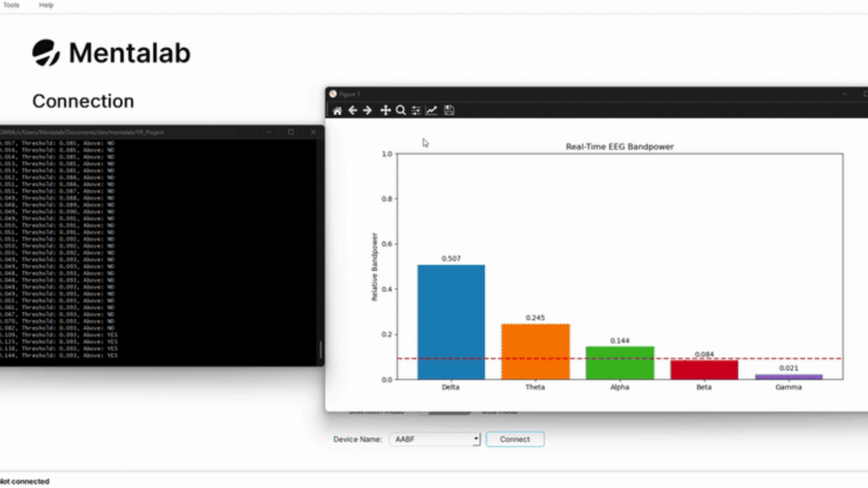This screenshot has height=488, width=868.
Task: Open the Help menu
Action: click(46, 5)
